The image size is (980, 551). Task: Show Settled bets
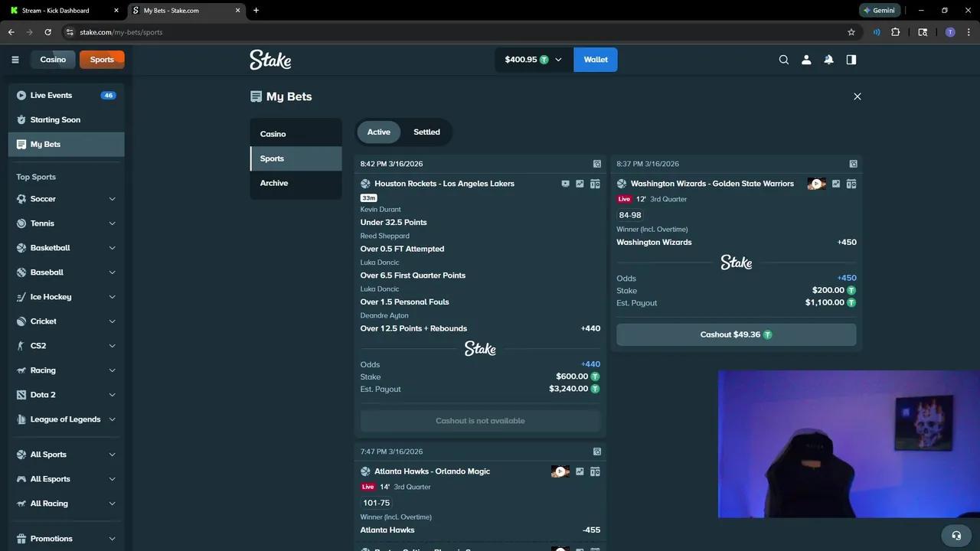click(426, 132)
